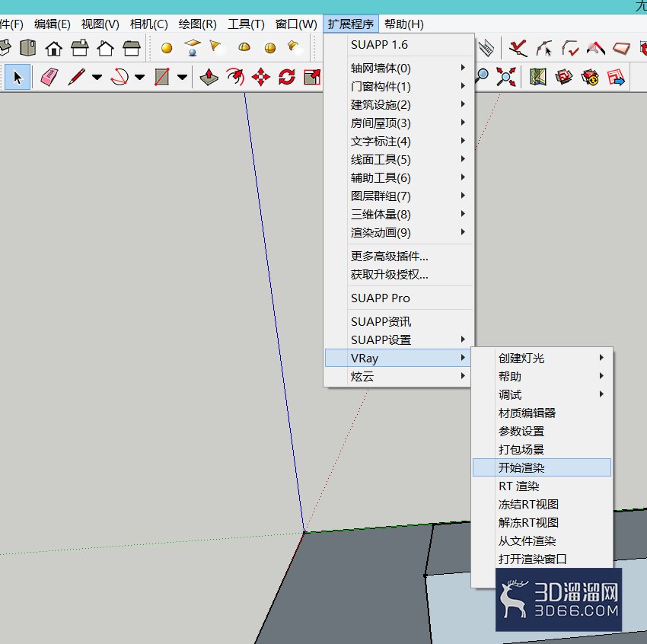Choose the Move tool with four arrows
This screenshot has height=644, width=647.
point(261,77)
